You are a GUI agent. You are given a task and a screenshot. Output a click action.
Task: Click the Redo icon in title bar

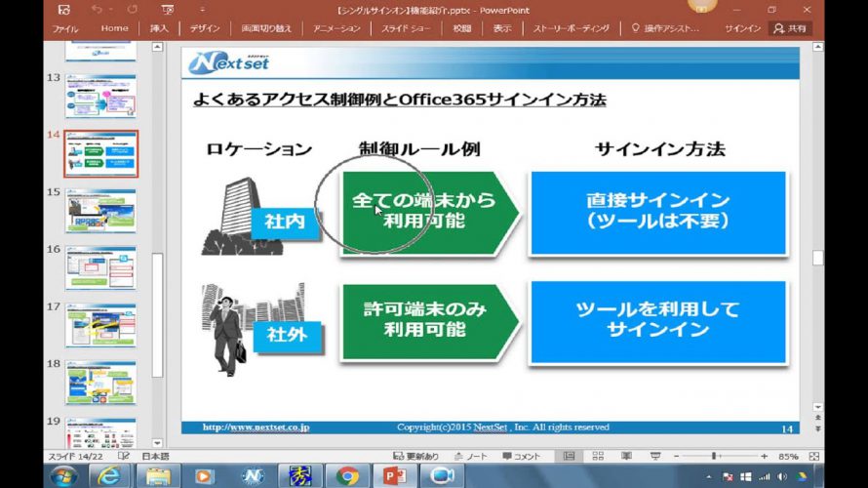[x=133, y=10]
